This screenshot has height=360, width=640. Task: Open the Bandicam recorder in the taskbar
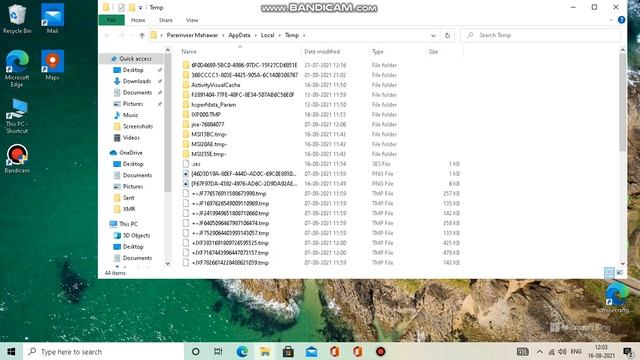(x=380, y=351)
